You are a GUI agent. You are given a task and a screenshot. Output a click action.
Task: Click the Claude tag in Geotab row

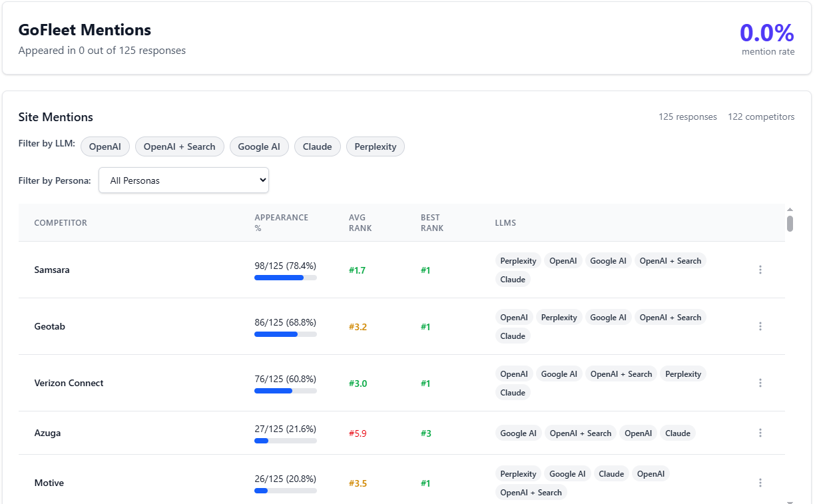coord(513,336)
